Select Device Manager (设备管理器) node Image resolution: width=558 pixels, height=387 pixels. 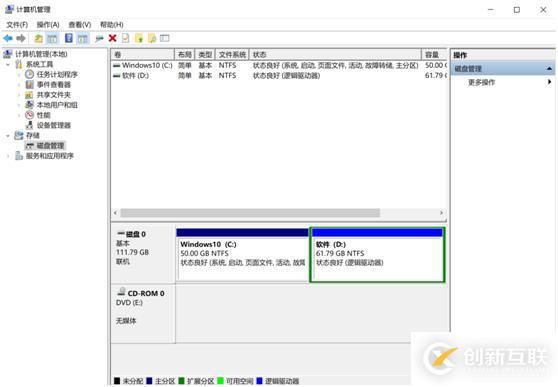(x=54, y=125)
